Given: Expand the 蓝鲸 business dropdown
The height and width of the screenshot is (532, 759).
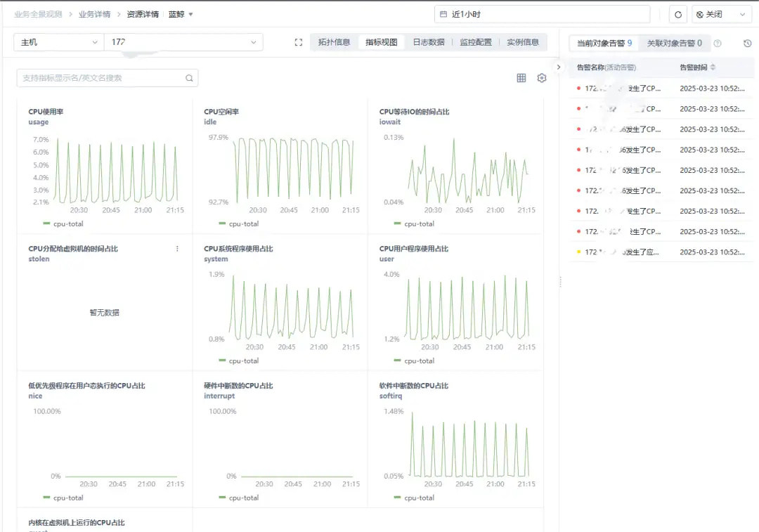Looking at the screenshot, I should coord(181,15).
